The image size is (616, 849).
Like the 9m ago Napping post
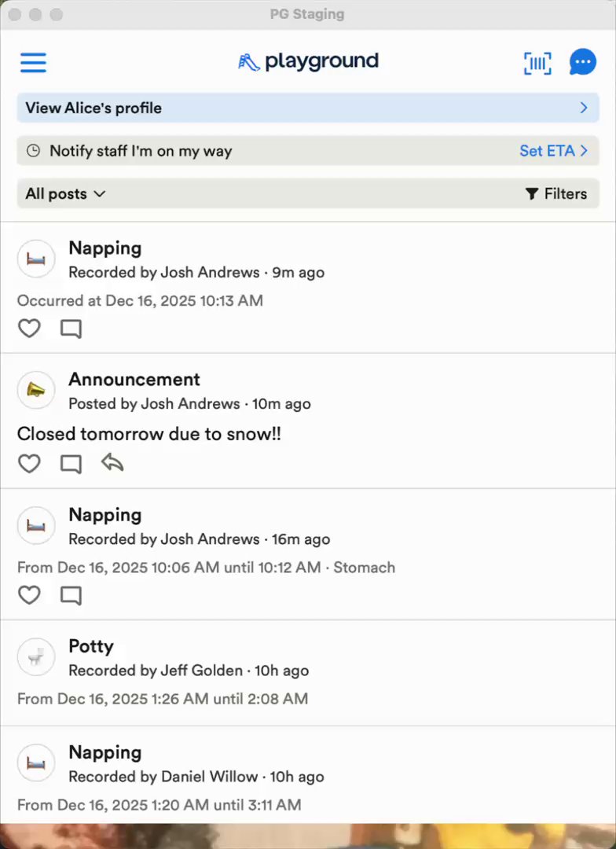click(x=29, y=329)
